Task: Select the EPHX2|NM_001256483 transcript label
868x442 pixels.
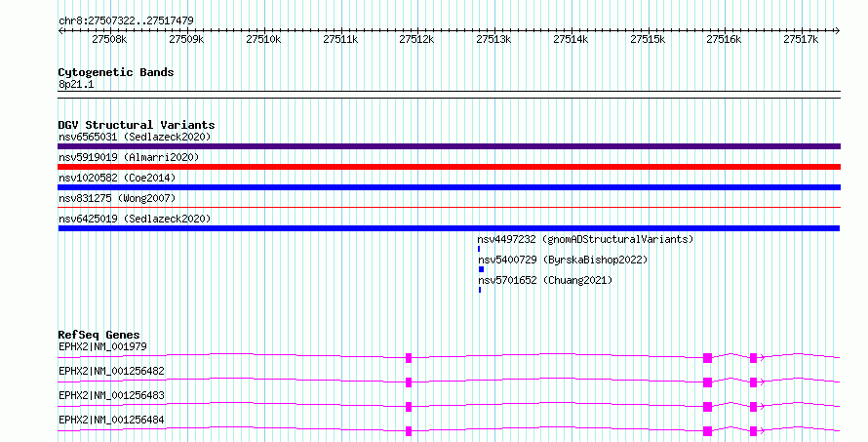Action: tap(111, 395)
